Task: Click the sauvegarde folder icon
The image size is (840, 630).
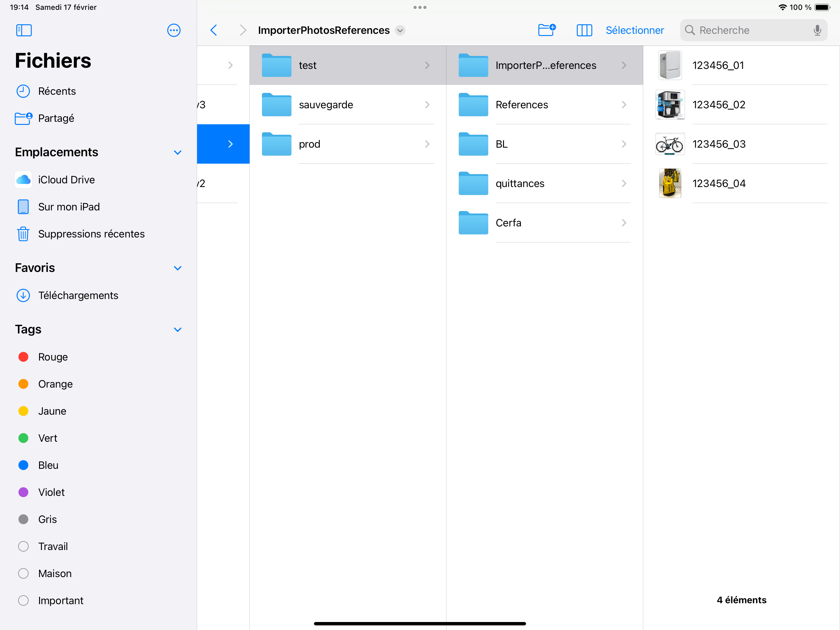Action: [x=276, y=105]
